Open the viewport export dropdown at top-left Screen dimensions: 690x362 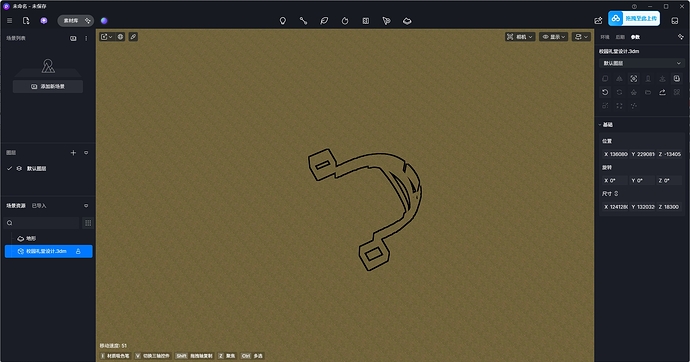[x=106, y=37]
